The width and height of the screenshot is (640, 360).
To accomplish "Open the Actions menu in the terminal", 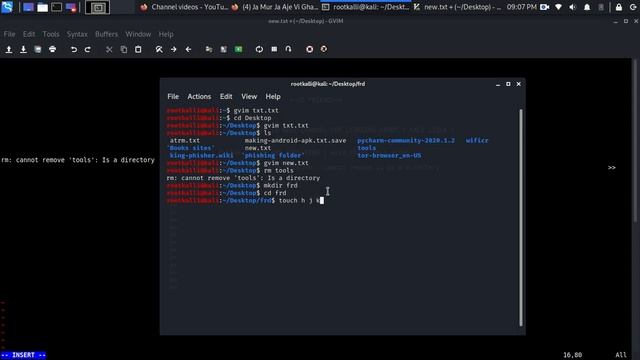I will [x=199, y=97].
